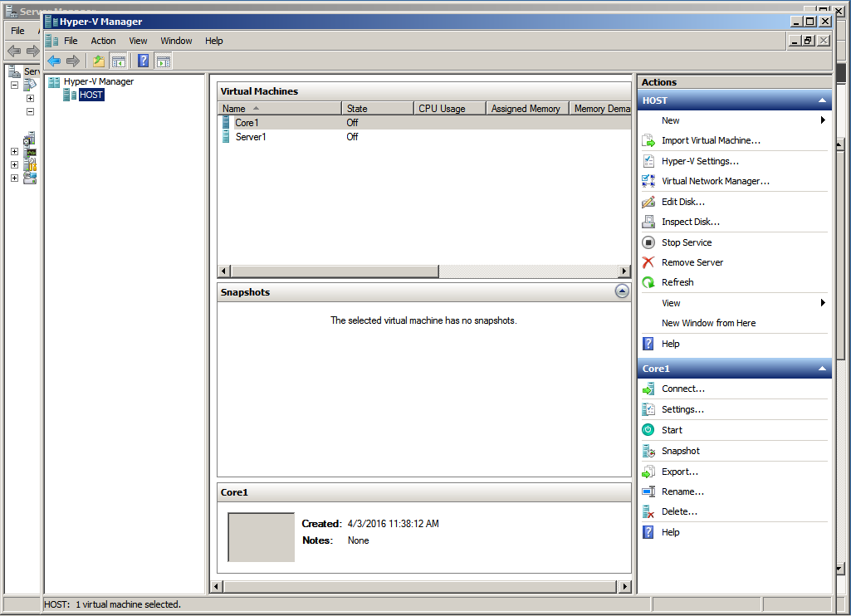Click Virtual Machines horizontal scrollbar thumb
This screenshot has height=616, width=851.
(x=335, y=271)
